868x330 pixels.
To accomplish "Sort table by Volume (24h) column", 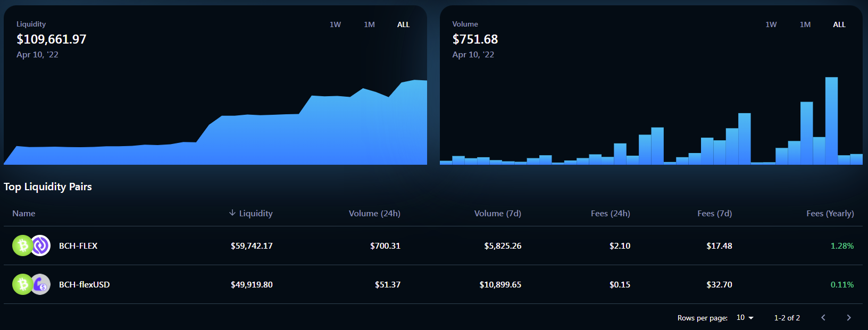I will 374,213.
